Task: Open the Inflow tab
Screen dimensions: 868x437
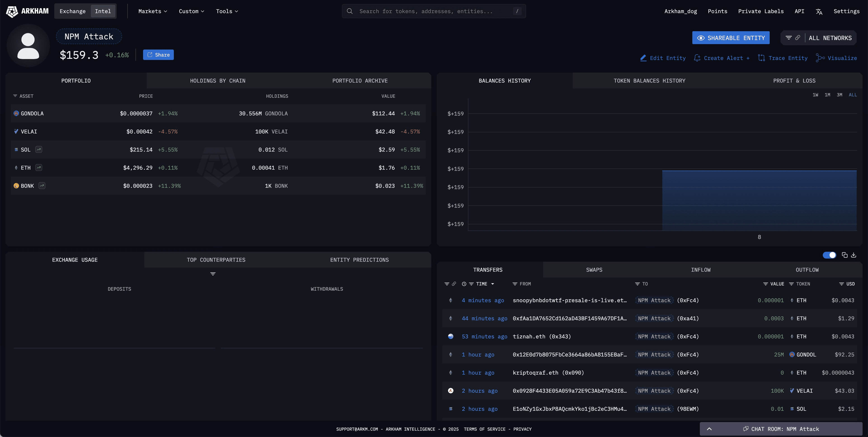Action: pos(701,270)
